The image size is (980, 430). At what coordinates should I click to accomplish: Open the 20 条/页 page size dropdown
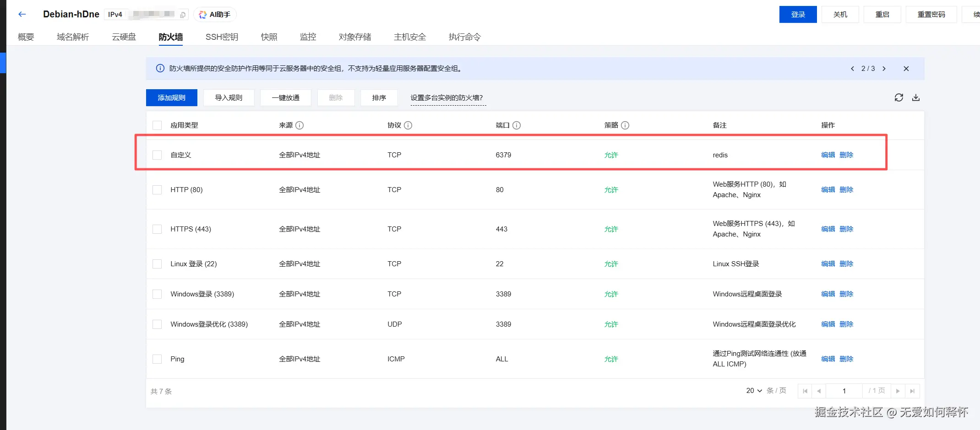754,391
